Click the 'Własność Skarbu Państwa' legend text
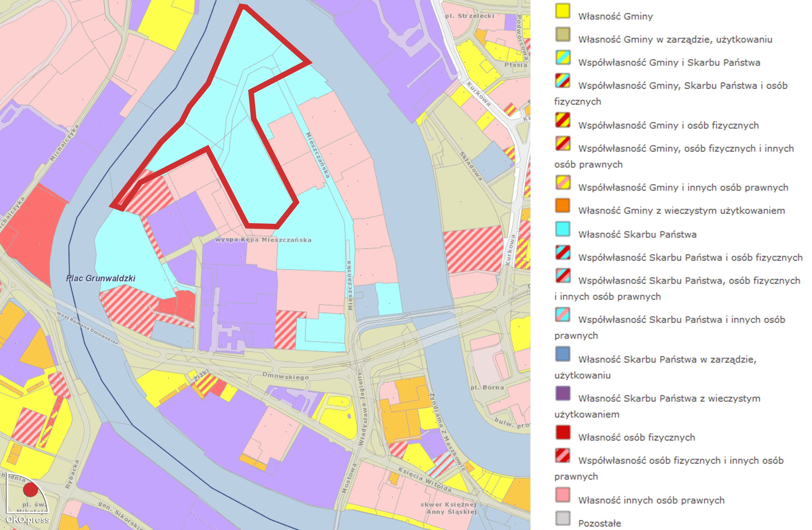Screen dimensions: 812x530 point(637,234)
